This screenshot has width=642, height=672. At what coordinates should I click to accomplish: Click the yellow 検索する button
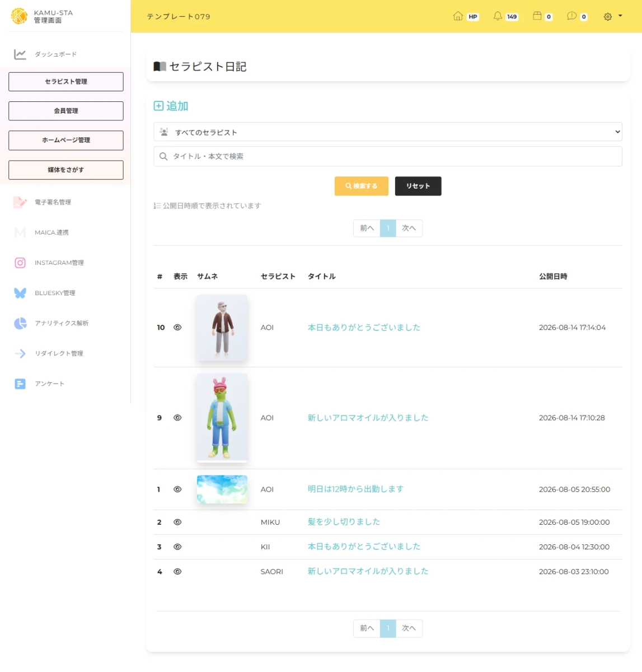pos(362,186)
